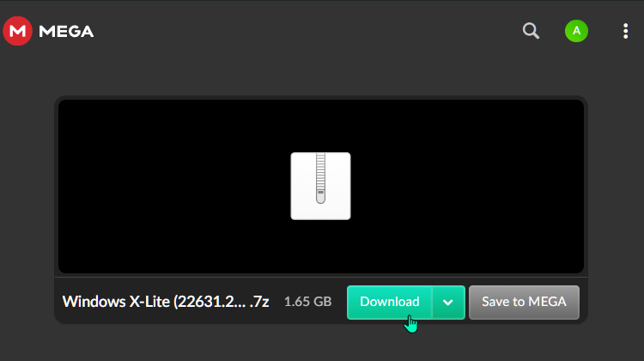Open account menu from the green circle
644x361 pixels.
576,31
